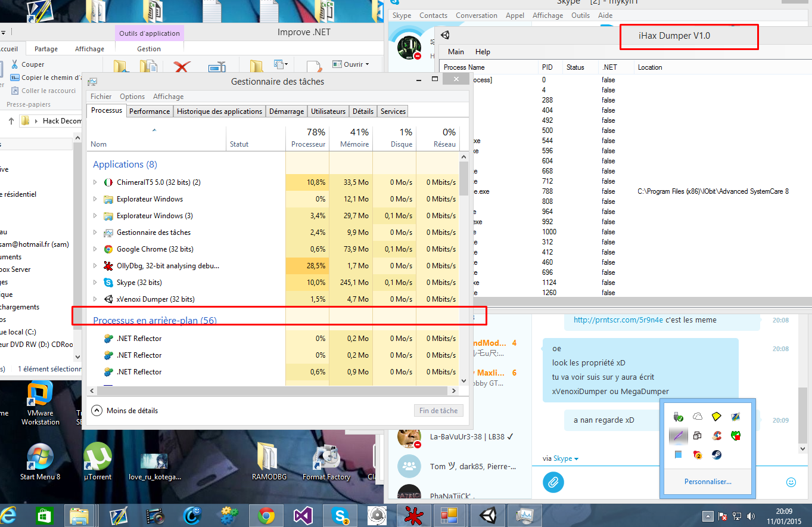
Task: Open the Options menu in Task Manager
Action: pos(132,97)
